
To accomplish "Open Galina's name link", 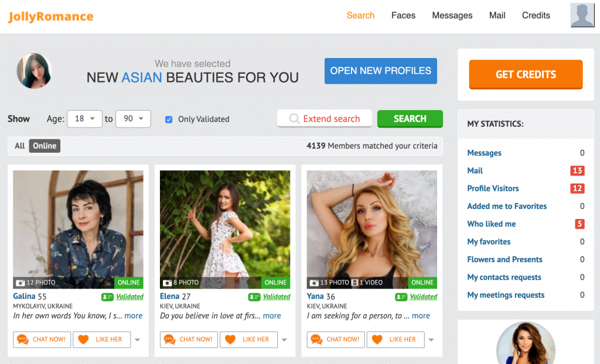I will 24,296.
